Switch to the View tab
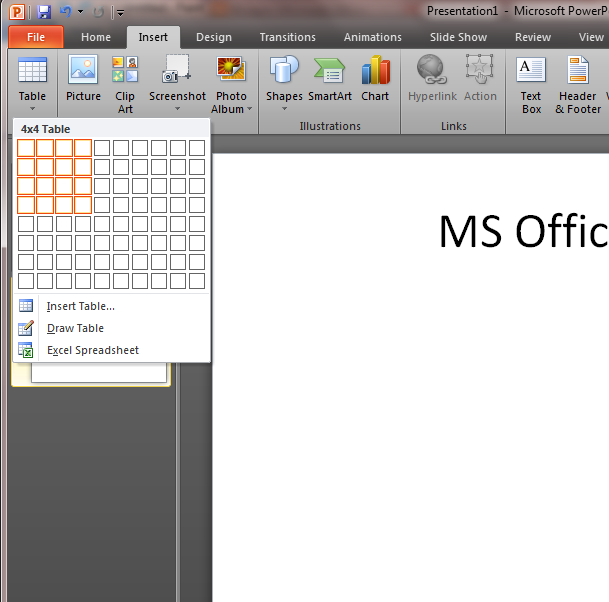 point(591,37)
